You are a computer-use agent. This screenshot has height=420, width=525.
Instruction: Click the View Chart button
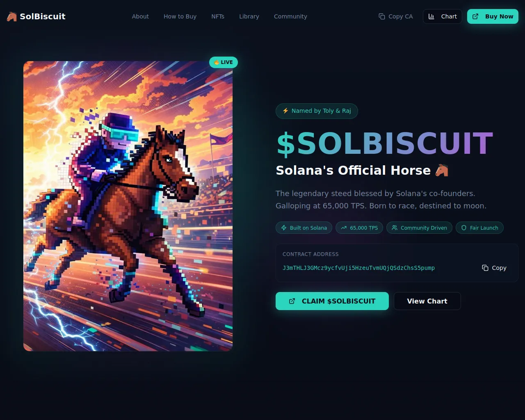click(x=427, y=301)
